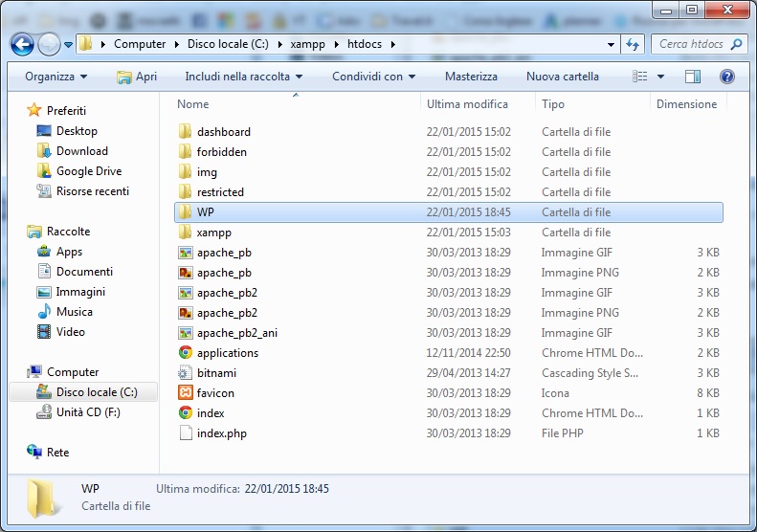The width and height of the screenshot is (757, 532).
Task: Click the search magnifier icon
Action: pyautogui.click(x=736, y=44)
